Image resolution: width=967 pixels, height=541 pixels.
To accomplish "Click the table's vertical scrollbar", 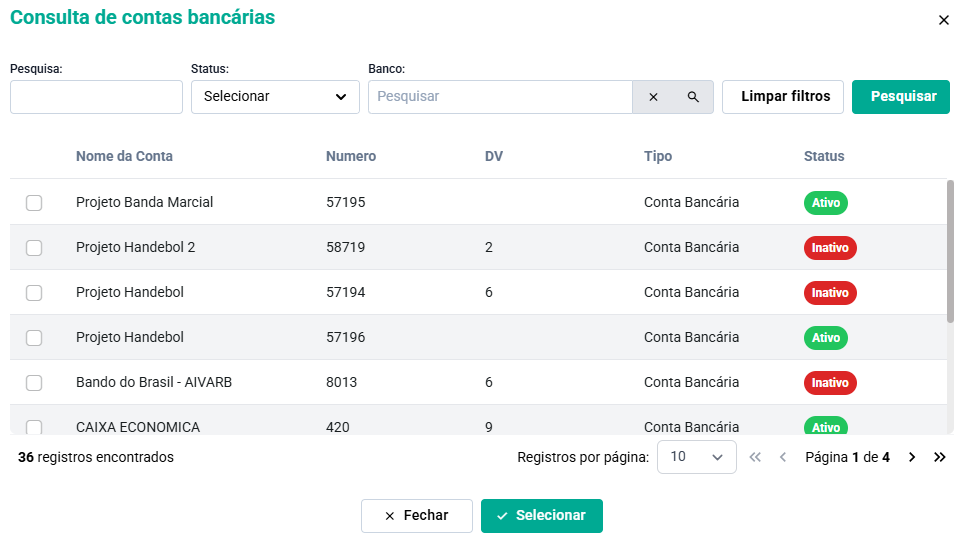I will (950, 250).
